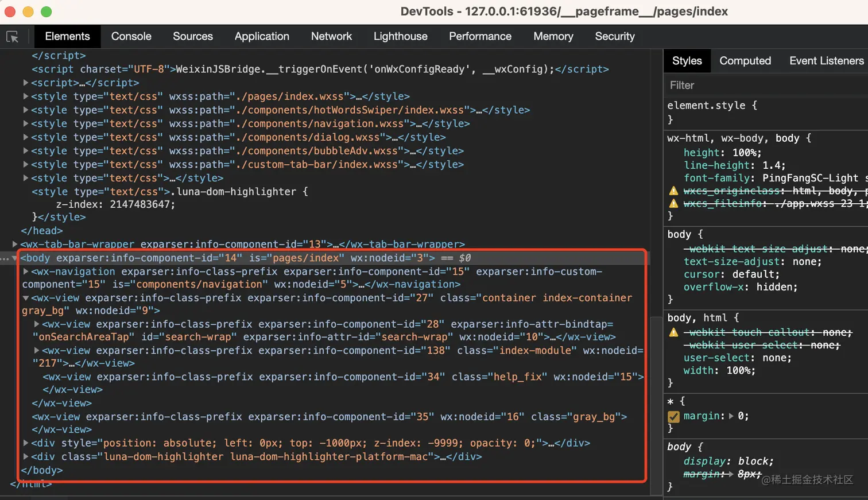868x500 pixels.
Task: Expand div with position absolute style
Action: tap(26, 443)
